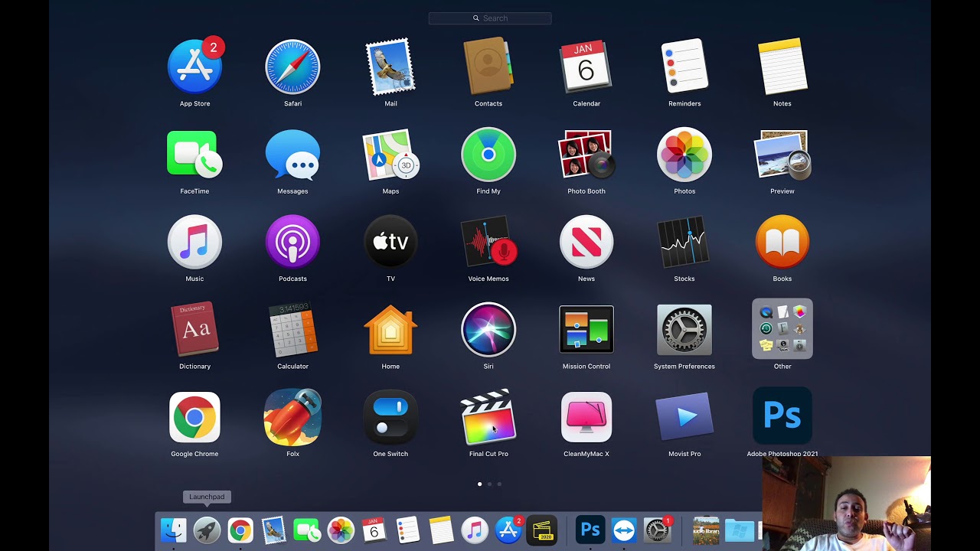
Task: Go to the second Launchpad page dot
Action: (490, 484)
